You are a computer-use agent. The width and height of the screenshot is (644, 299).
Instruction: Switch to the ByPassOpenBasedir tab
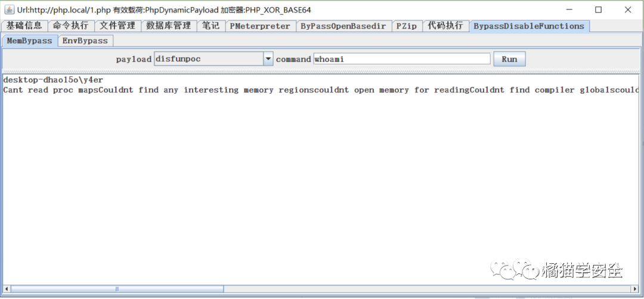pos(344,26)
